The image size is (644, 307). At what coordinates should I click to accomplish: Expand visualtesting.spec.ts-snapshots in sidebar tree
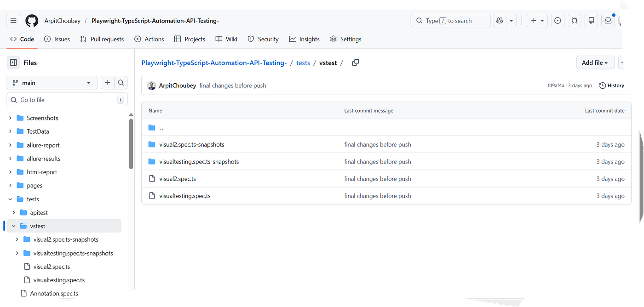click(17, 253)
